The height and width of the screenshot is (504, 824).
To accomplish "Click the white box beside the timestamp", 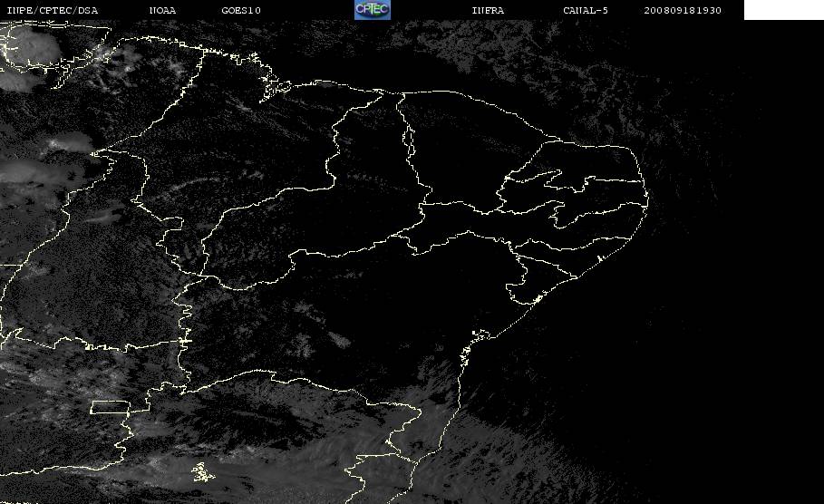I will pyautogui.click(x=783, y=10).
